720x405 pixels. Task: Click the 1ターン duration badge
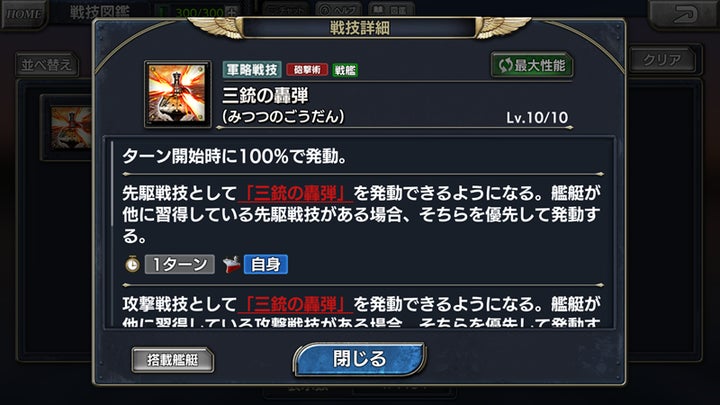coord(180,264)
